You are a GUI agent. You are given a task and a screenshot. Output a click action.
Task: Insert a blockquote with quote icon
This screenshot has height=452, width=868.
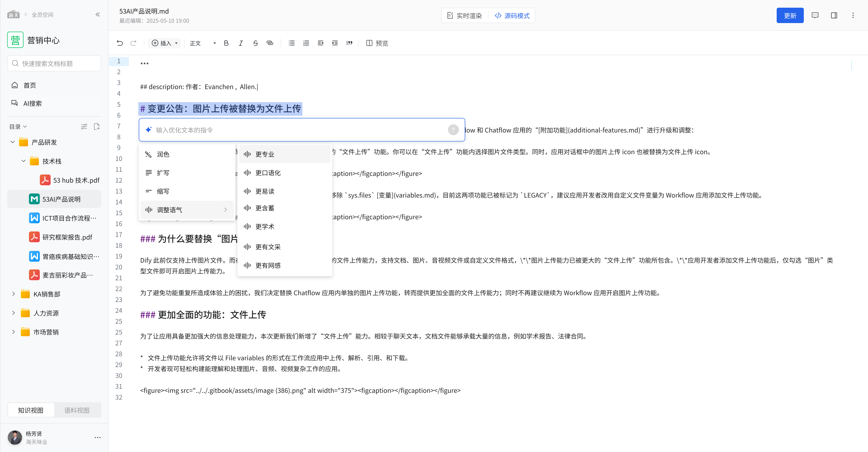(x=349, y=43)
